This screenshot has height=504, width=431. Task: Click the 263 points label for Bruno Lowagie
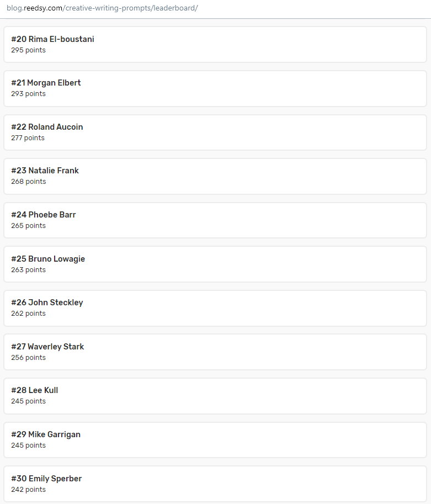[x=28, y=270]
